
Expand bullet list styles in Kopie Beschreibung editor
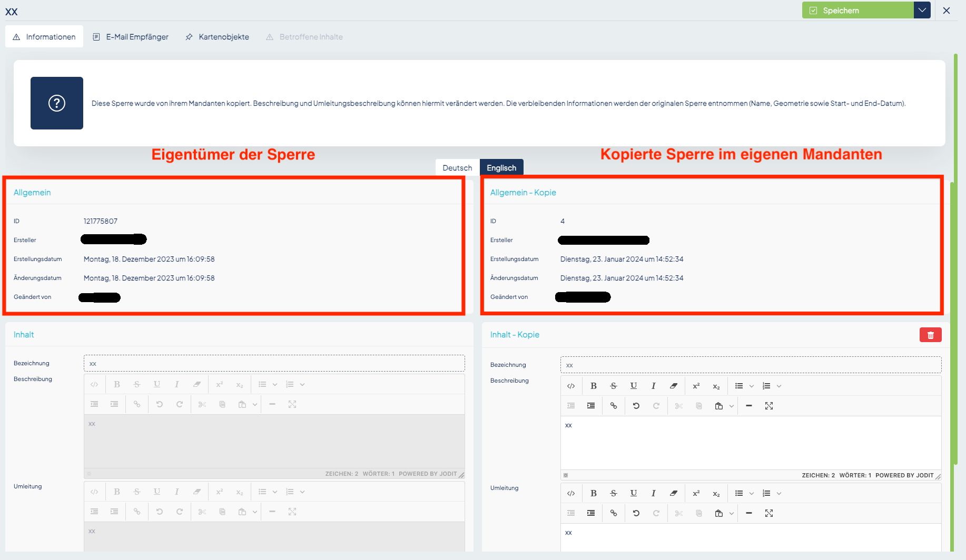coord(752,386)
